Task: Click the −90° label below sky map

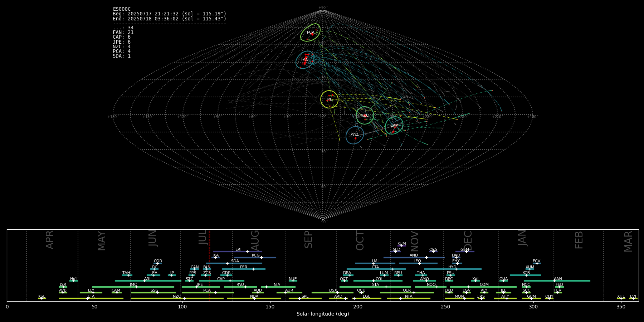Action: tap(323, 222)
